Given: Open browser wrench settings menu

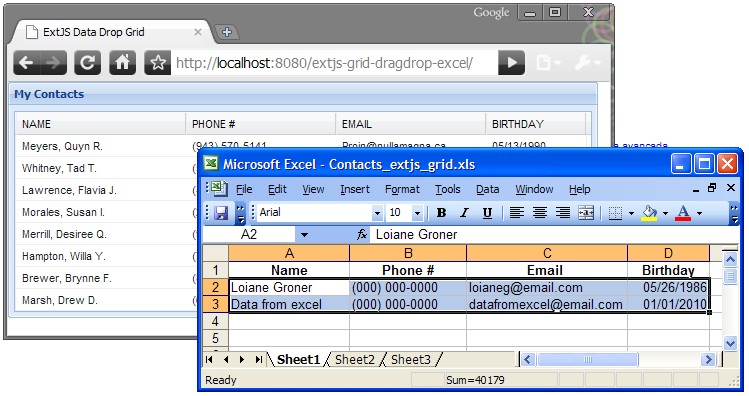Looking at the screenshot, I should coord(587,63).
